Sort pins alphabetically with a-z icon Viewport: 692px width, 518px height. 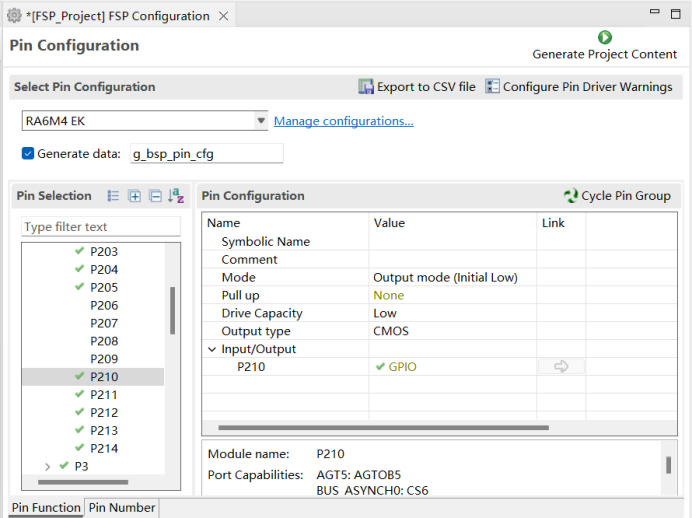click(x=176, y=195)
